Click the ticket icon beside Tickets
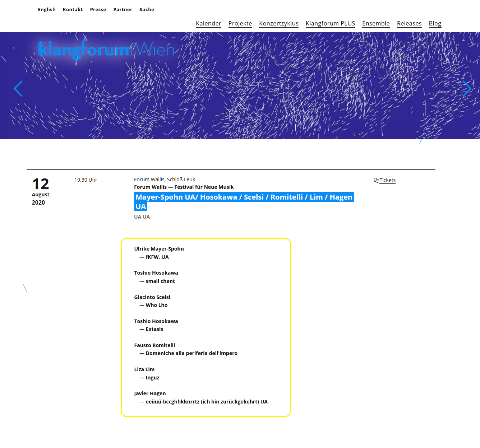 tap(376, 180)
